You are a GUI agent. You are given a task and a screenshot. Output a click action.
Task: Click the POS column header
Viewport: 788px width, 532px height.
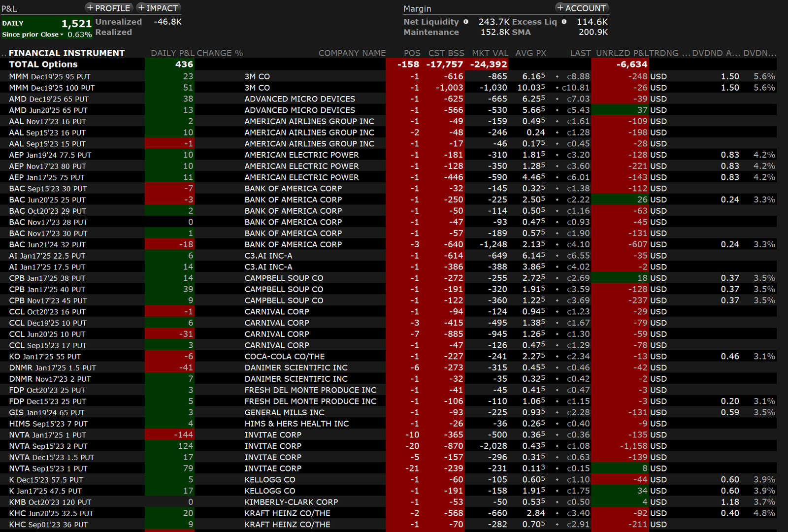[412, 53]
